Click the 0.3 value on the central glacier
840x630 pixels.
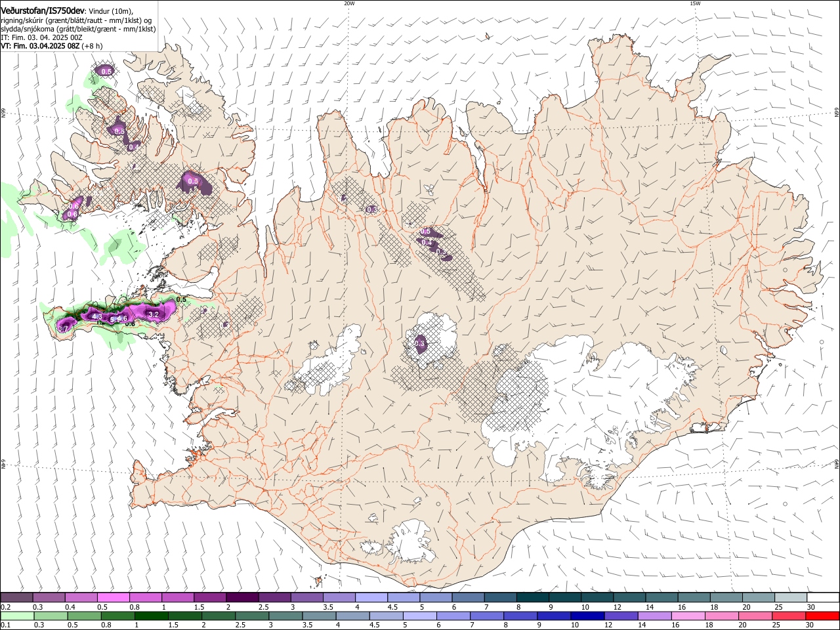point(421,343)
